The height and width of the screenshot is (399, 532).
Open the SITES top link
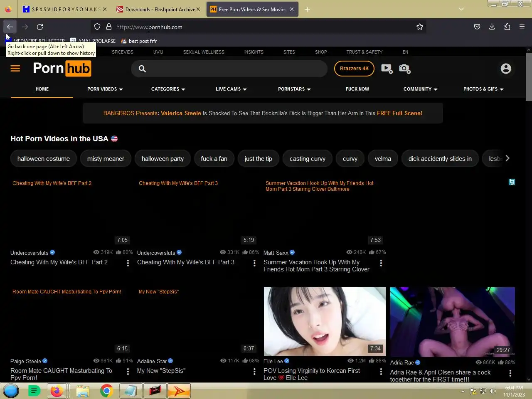point(289,52)
